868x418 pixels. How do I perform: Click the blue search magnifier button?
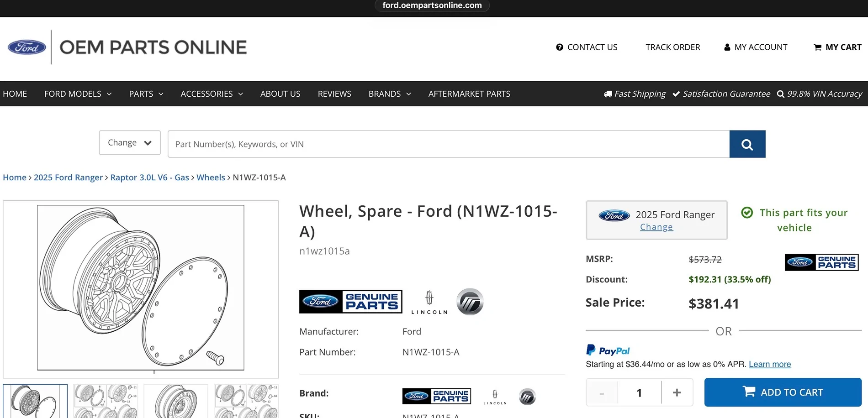[x=747, y=144]
